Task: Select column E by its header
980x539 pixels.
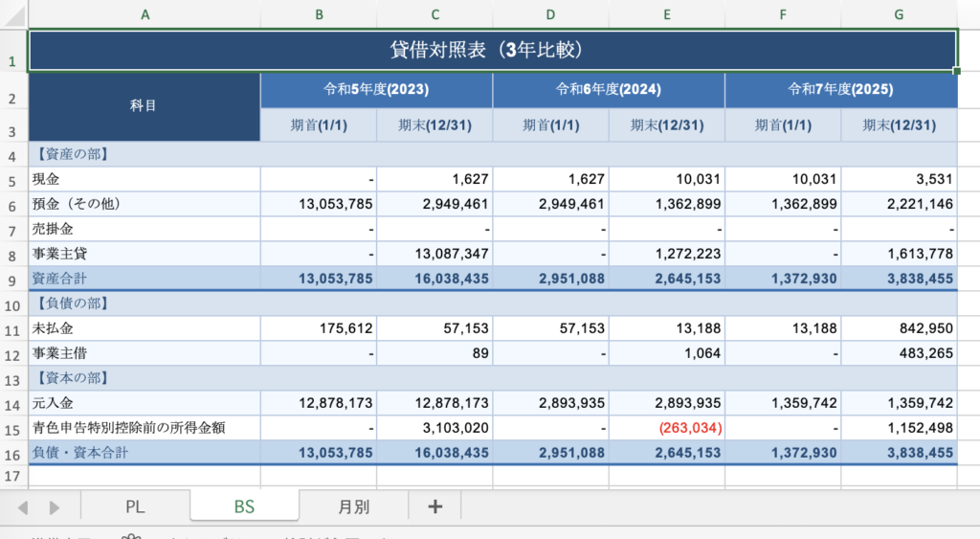Action: [x=666, y=14]
